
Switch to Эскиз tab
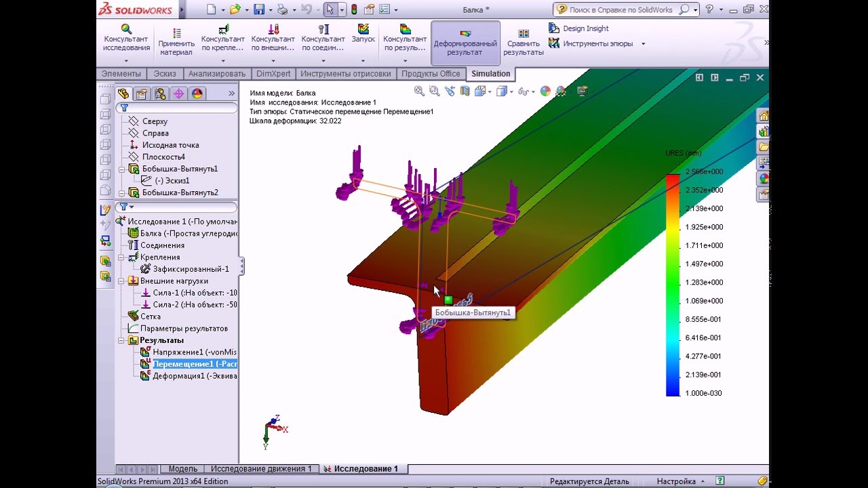click(x=165, y=74)
